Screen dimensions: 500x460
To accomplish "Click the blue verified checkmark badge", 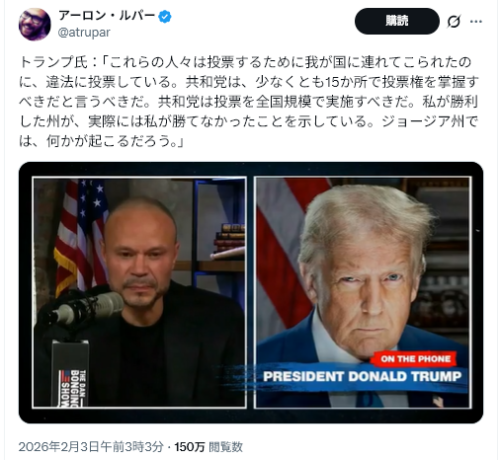I will tap(165, 16).
